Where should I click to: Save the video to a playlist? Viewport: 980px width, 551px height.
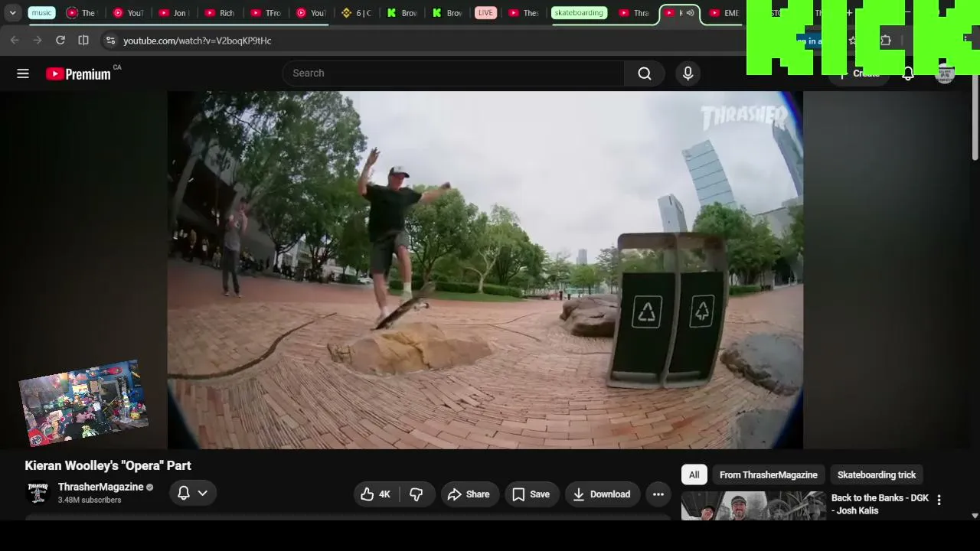point(531,494)
